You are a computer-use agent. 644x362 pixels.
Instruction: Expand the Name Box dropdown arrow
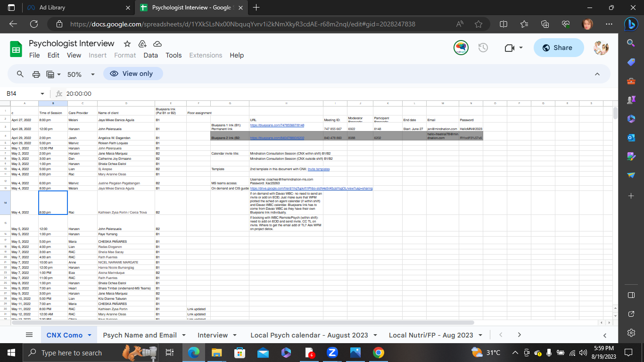pos(42,94)
